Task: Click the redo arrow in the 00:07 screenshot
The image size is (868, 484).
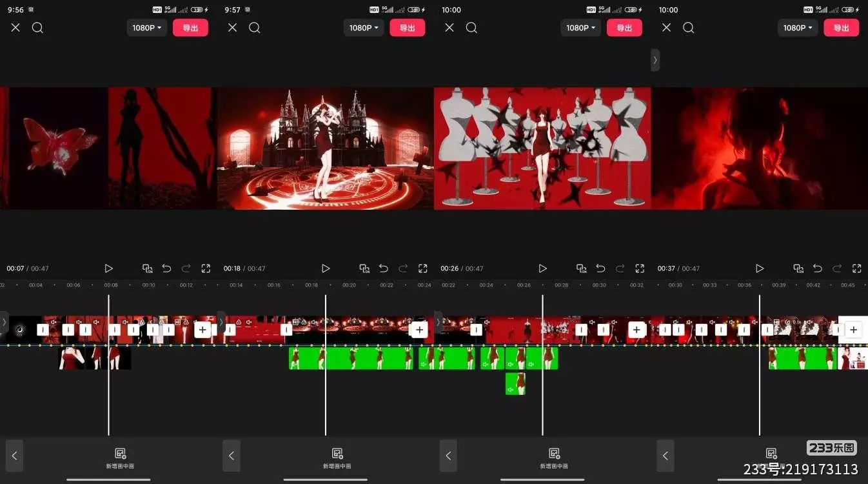Action: [186, 268]
